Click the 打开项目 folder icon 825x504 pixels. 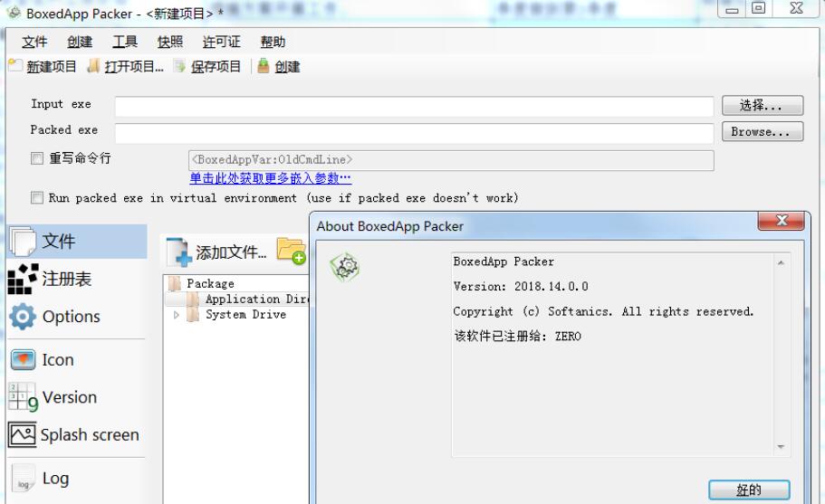[x=93, y=66]
